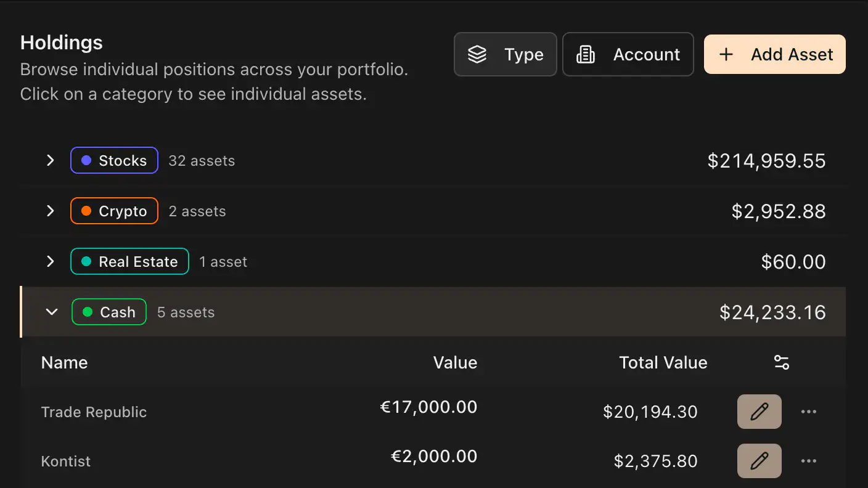Viewport: 868px width, 488px height.
Task: Open the ellipsis menu for Trade Republic
Action: tap(809, 412)
